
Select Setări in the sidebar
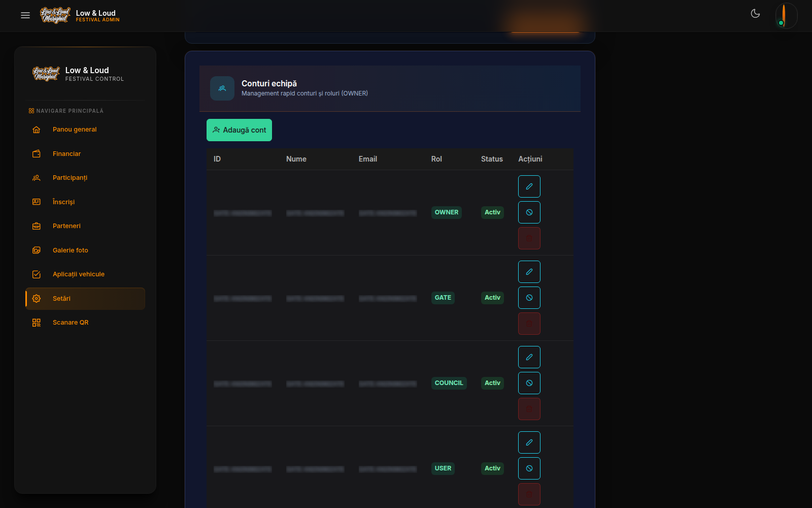point(85,299)
